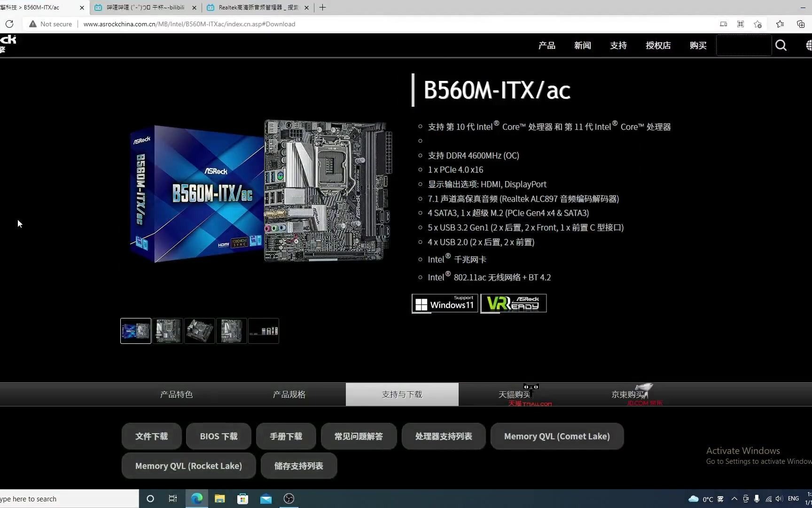
Task: Open the 新闻 menu
Action: coord(583,45)
